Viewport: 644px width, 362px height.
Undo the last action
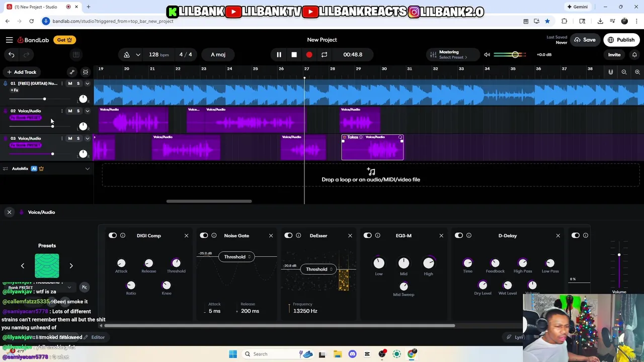click(x=12, y=54)
